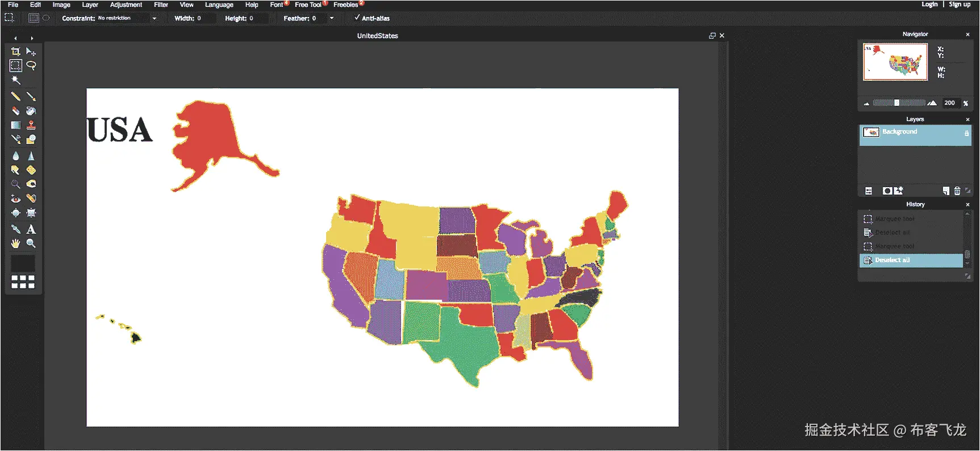Select the Hand pan tool
The width and height of the screenshot is (980, 451).
[15, 243]
